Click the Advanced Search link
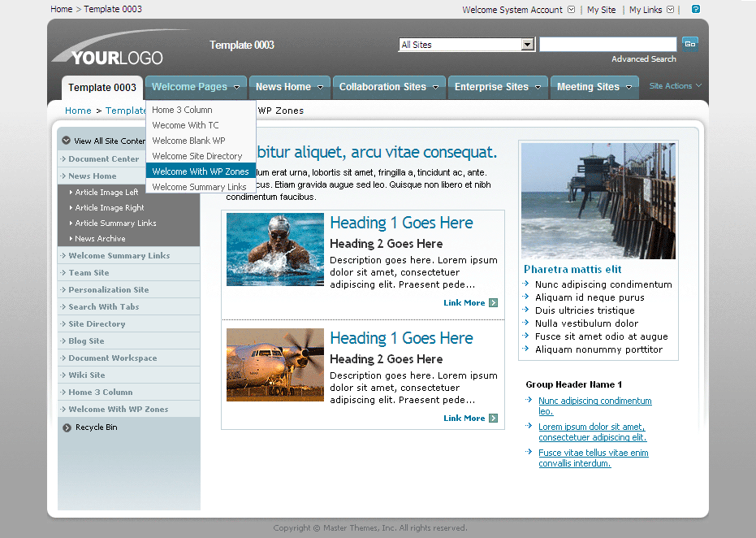Screen dimensions: 756x538 click(x=644, y=59)
